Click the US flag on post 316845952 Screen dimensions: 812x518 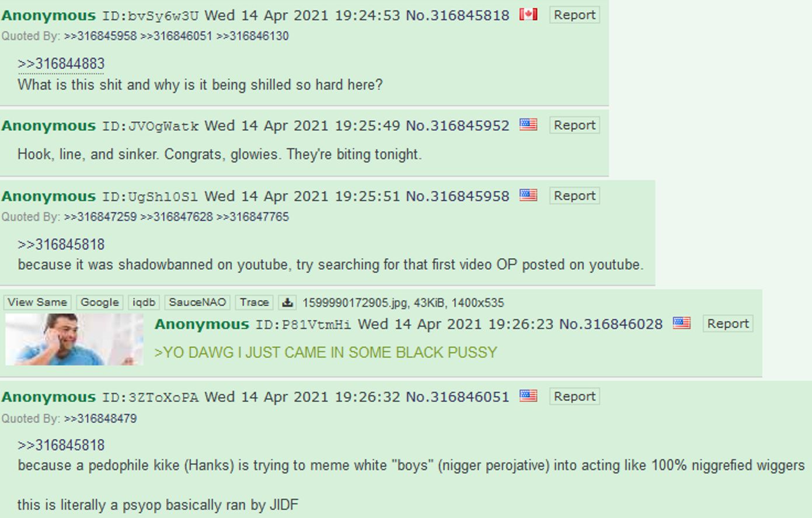point(528,125)
